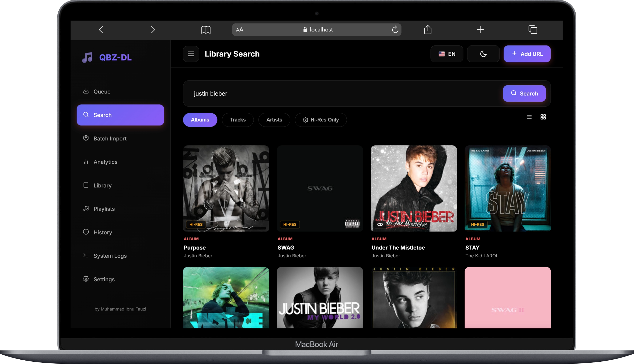Open the pink SWAG II album cover
634x364 pixels.
(508, 298)
